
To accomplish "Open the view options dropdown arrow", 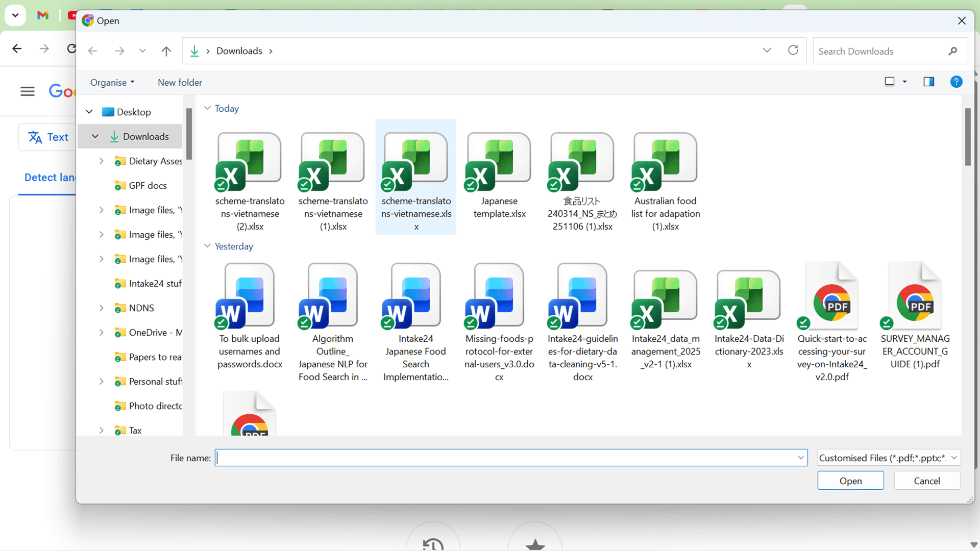I will click(904, 82).
